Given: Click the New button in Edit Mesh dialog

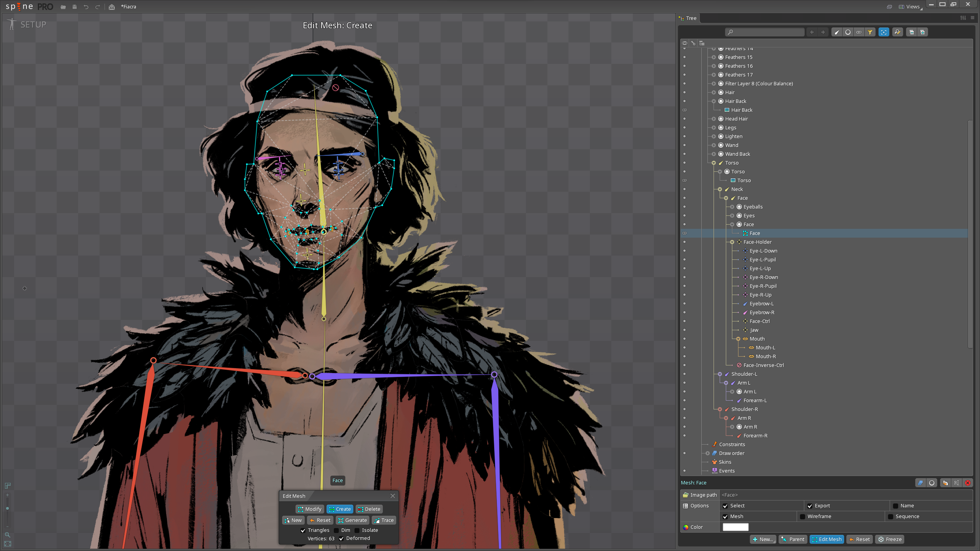Looking at the screenshot, I should click(x=293, y=520).
